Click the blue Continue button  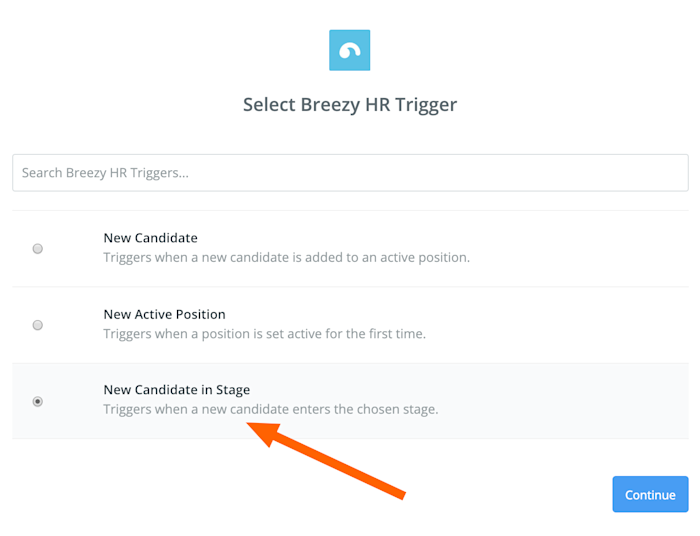coord(650,494)
